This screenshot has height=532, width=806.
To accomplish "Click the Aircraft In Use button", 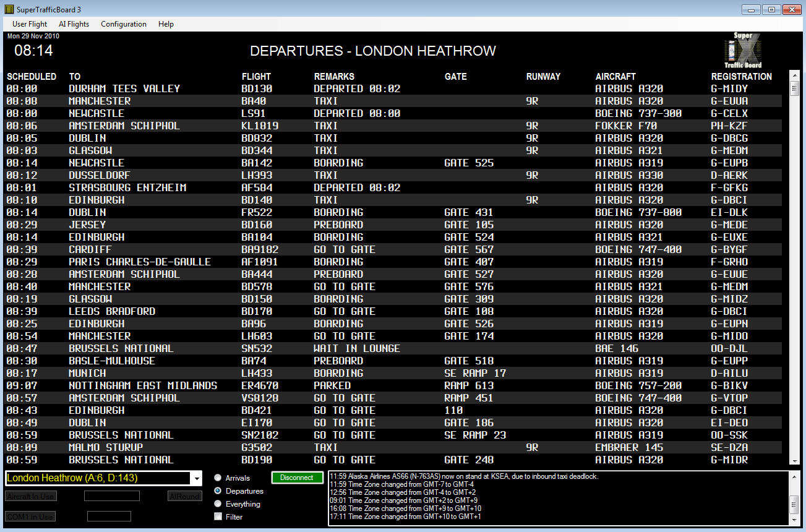I will (x=30, y=496).
